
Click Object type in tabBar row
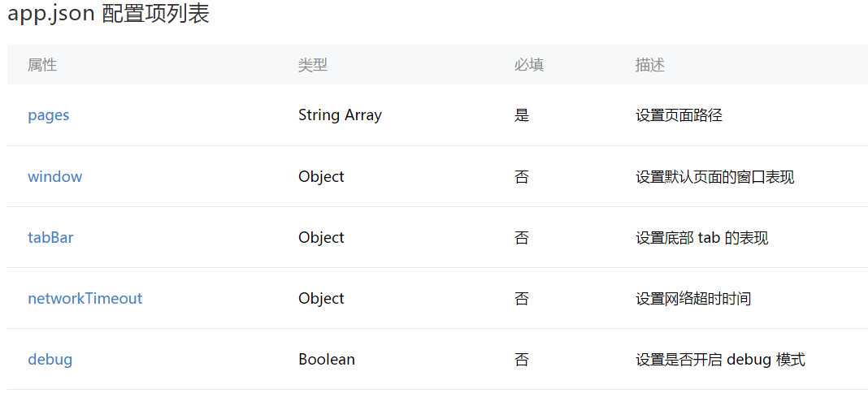pos(321,238)
